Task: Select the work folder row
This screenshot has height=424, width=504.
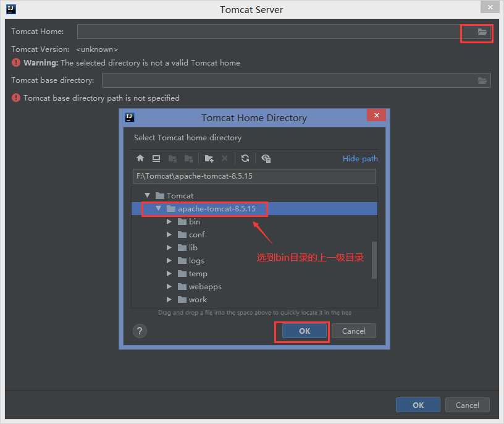Action: click(x=254, y=300)
